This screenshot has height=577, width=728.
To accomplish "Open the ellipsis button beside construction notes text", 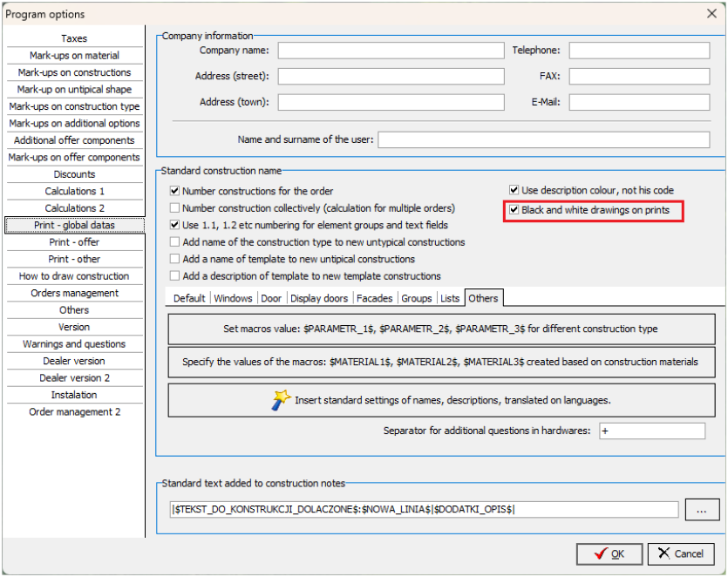I will pyautogui.click(x=701, y=509).
